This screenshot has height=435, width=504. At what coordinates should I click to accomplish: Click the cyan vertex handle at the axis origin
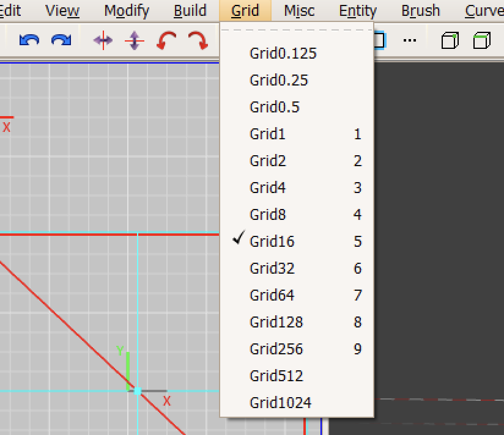pyautogui.click(x=138, y=390)
